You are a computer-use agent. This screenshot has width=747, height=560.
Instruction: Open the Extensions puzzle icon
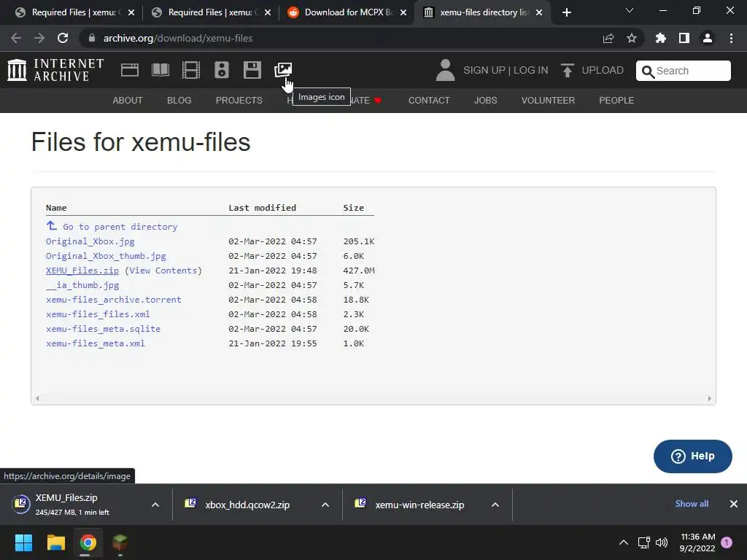pos(661,38)
